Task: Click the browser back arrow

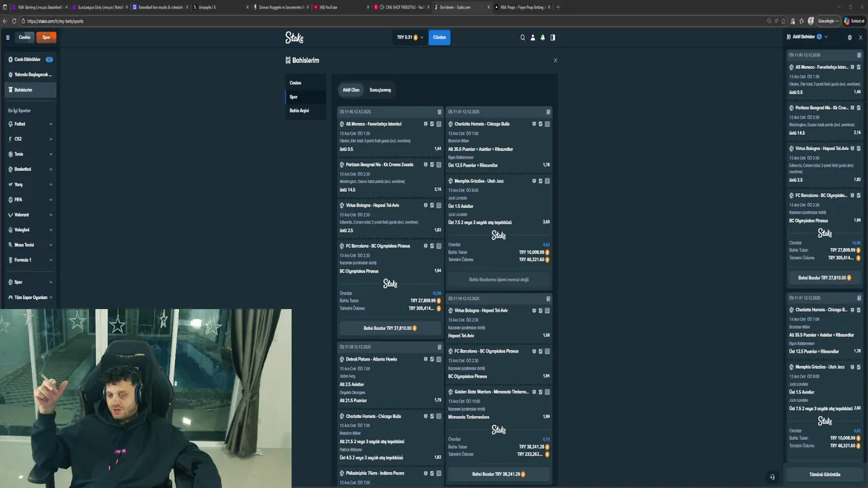Action: [5, 21]
